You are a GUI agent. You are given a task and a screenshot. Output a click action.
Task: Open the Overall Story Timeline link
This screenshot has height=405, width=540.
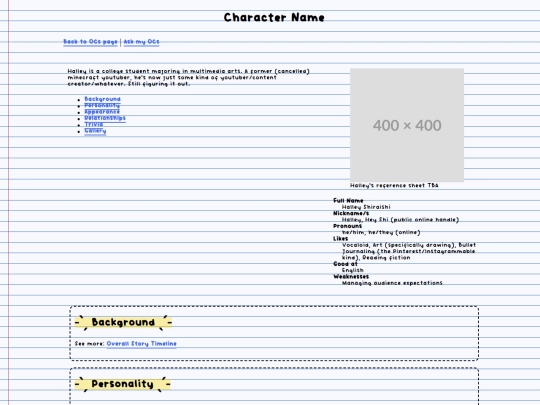point(141,344)
